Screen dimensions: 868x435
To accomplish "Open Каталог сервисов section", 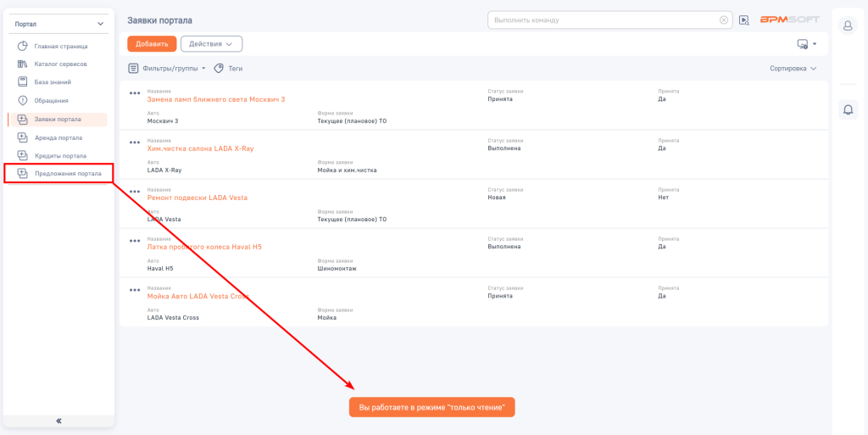I will (60, 64).
